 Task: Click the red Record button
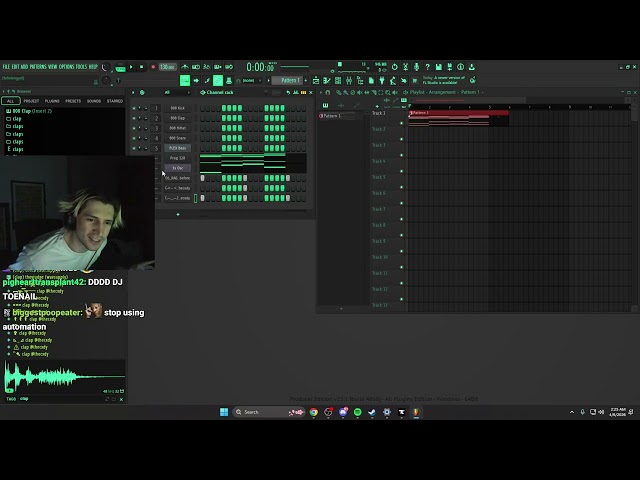(x=153, y=67)
